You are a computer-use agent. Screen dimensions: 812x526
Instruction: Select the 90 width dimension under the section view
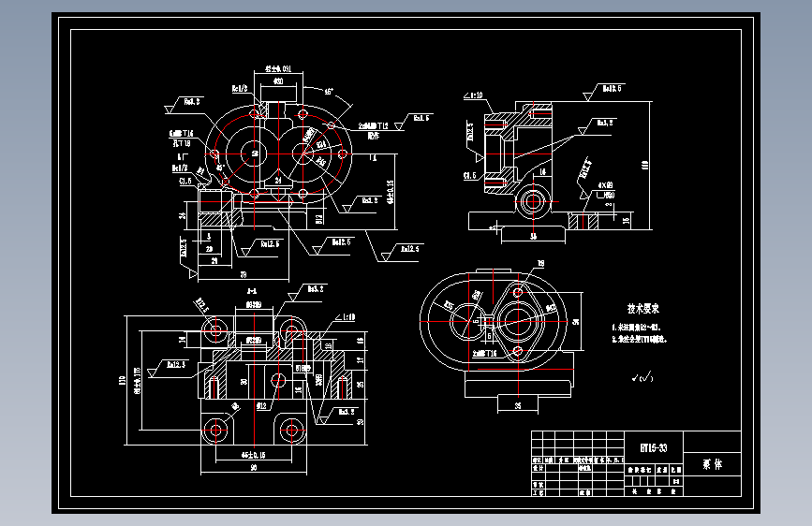click(x=253, y=467)
